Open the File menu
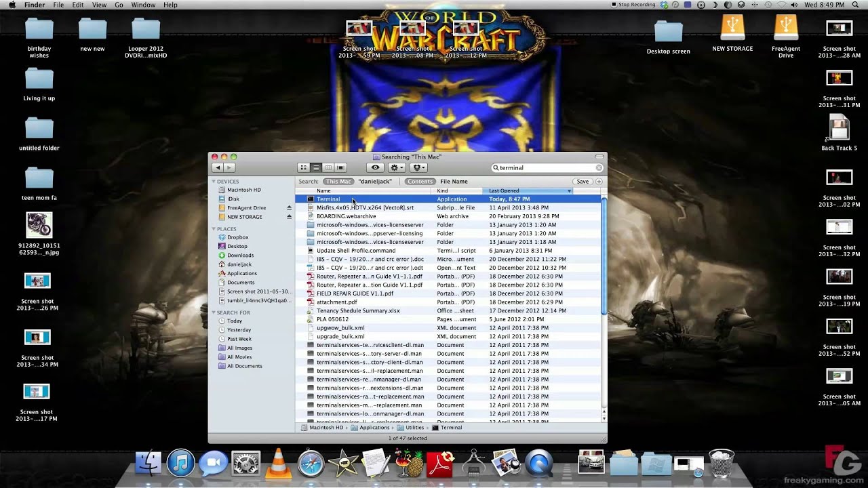 click(58, 5)
